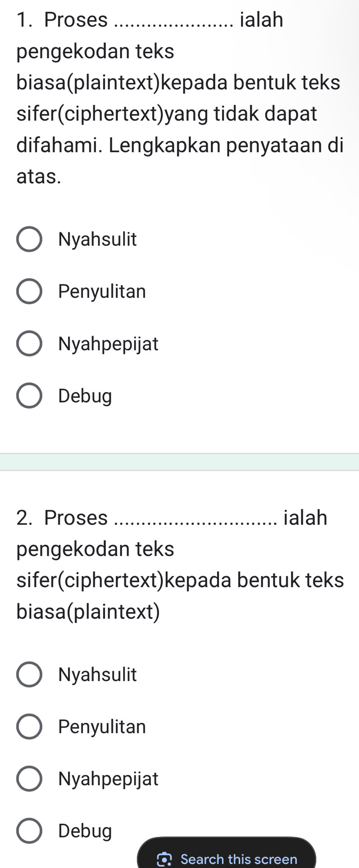
Task: Click the Nyahpepijat label under question 2
Action: [x=107, y=779]
